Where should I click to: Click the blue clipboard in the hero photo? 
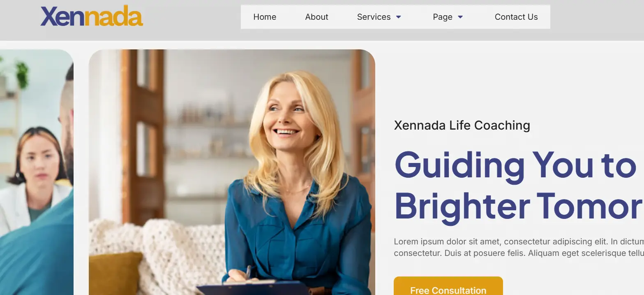(253, 288)
